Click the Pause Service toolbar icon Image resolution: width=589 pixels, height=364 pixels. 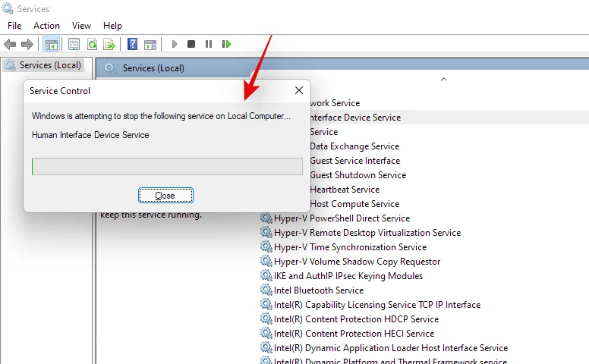(209, 44)
